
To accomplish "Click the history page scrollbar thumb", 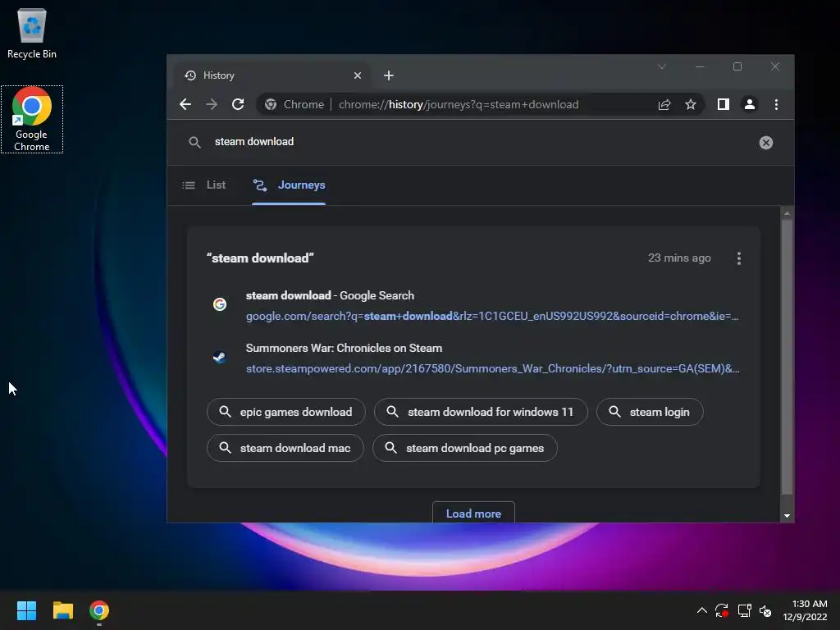I will (x=787, y=356).
